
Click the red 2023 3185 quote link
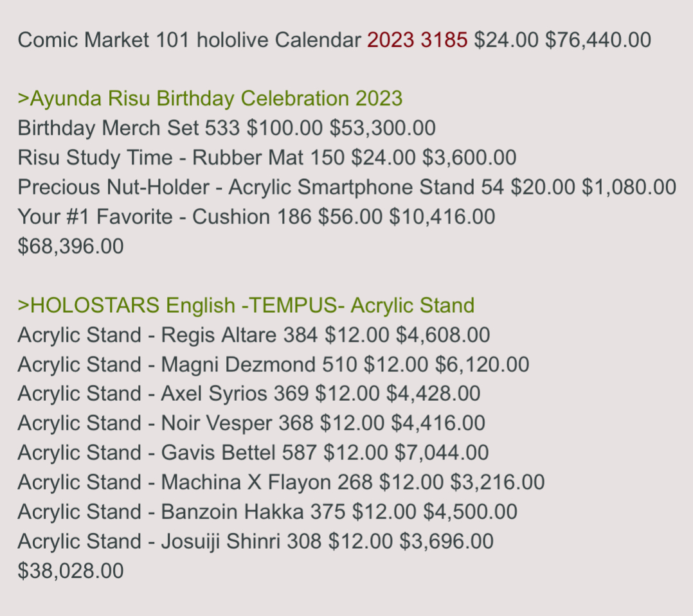tap(417, 40)
